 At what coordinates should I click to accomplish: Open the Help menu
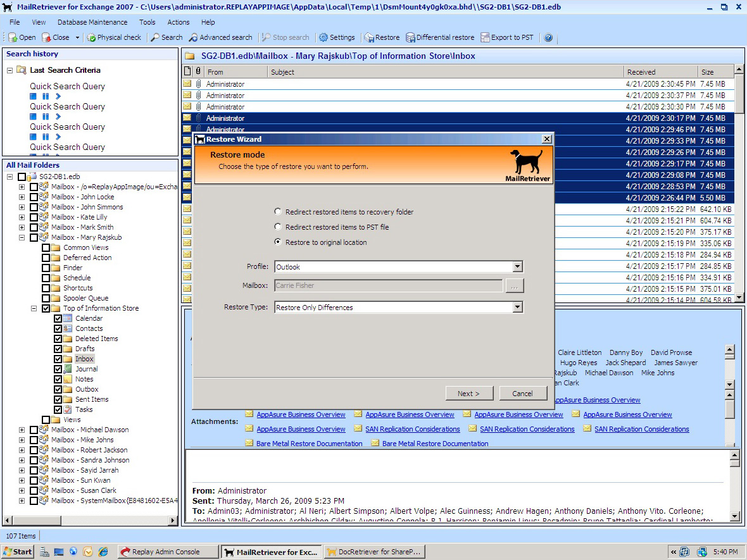tap(208, 22)
